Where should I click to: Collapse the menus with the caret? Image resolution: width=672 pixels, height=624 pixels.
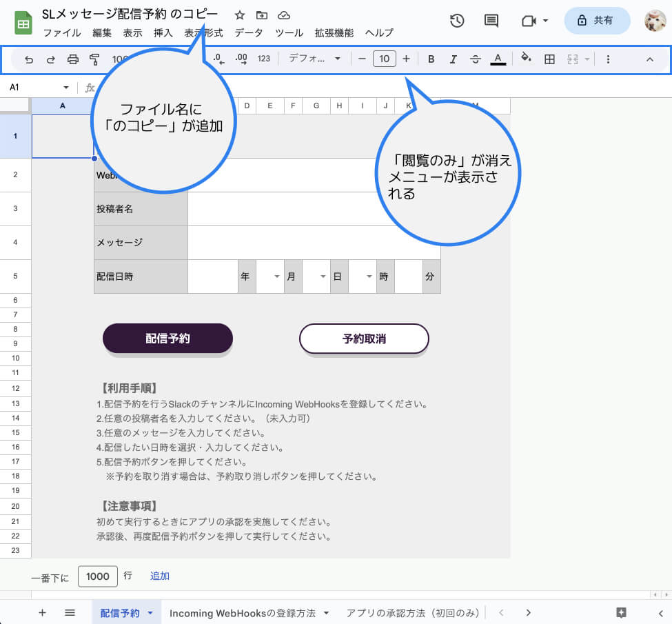pos(650,59)
